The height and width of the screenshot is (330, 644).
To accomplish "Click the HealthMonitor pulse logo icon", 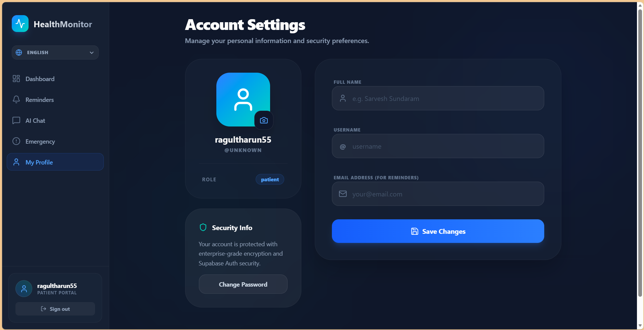I will point(20,24).
